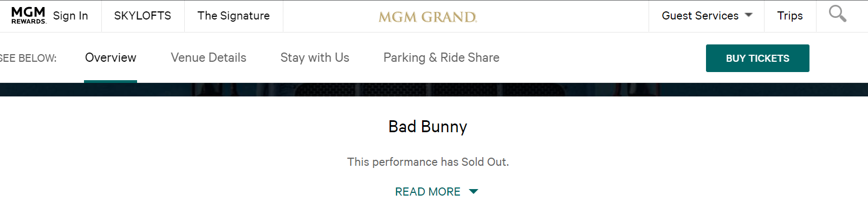Click the dark hero banner image strip

coord(434,89)
